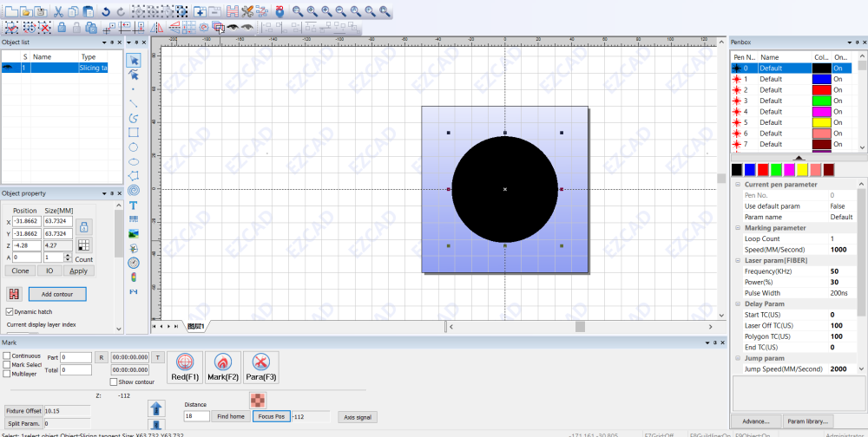Click the Find home button
Image resolution: width=868 pixels, height=437 pixels.
coord(231,416)
